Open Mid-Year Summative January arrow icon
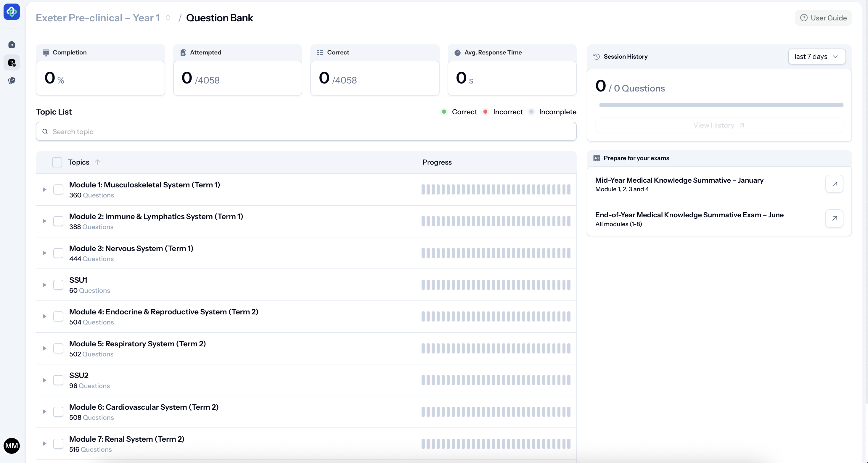The width and height of the screenshot is (868, 463). 834,184
